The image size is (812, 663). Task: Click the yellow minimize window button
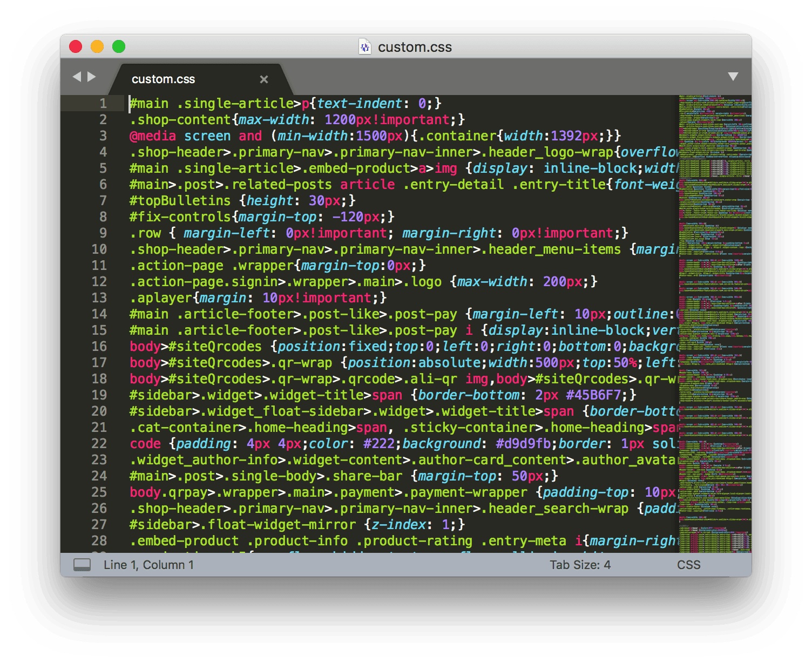97,47
